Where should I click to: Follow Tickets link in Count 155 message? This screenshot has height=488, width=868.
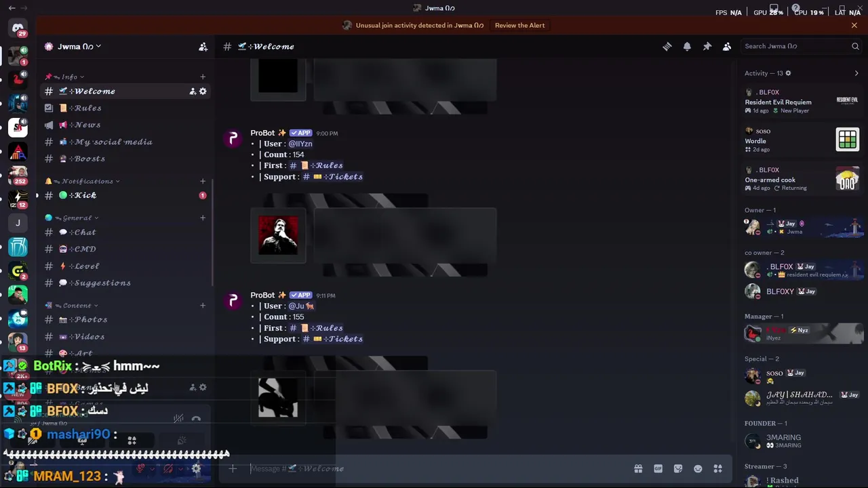(x=333, y=339)
